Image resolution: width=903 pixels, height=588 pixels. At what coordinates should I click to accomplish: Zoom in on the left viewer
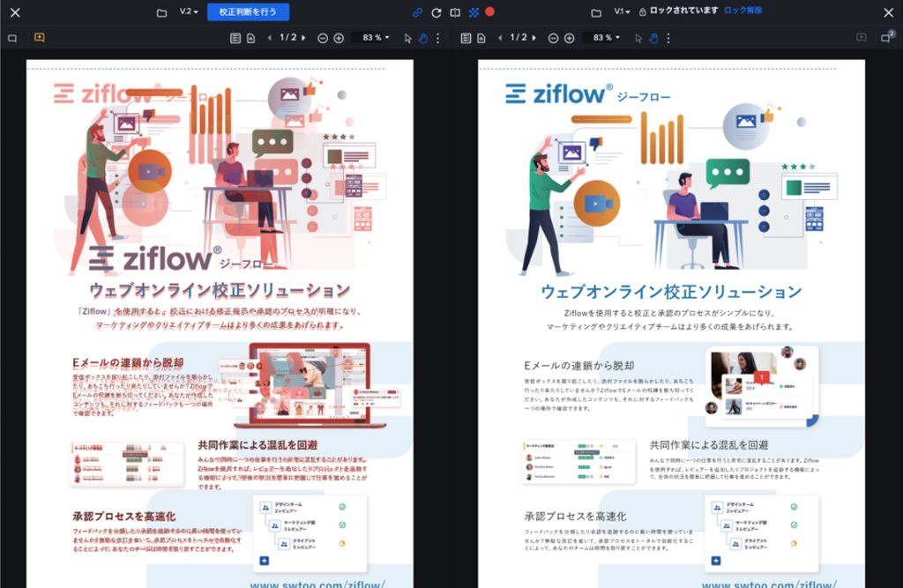[339, 39]
